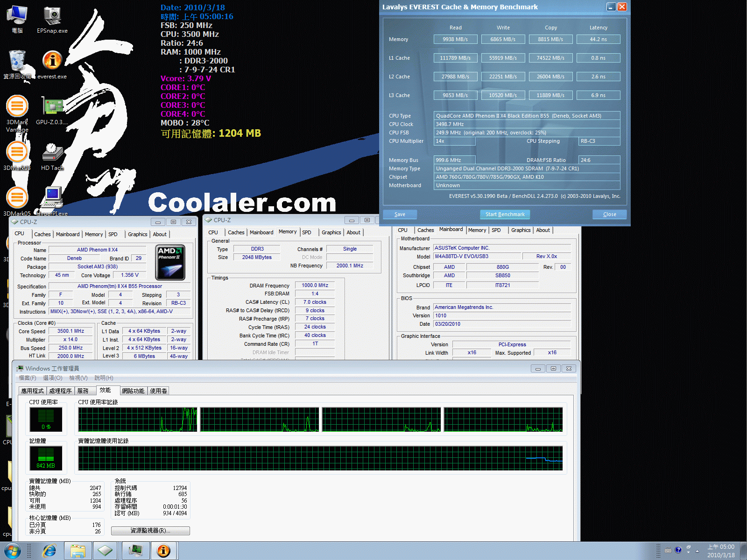Open the File menu (檔案) in Task Manager
The height and width of the screenshot is (560, 747).
click(27, 378)
